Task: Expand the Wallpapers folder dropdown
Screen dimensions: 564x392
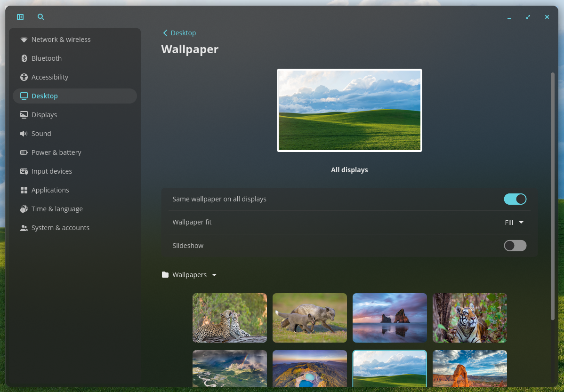Action: (189, 275)
